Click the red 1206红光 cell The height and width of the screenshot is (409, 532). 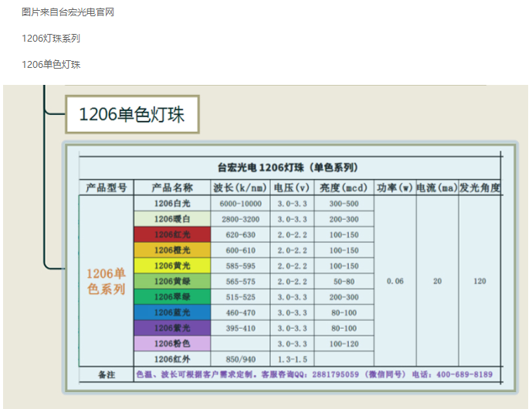(x=172, y=235)
